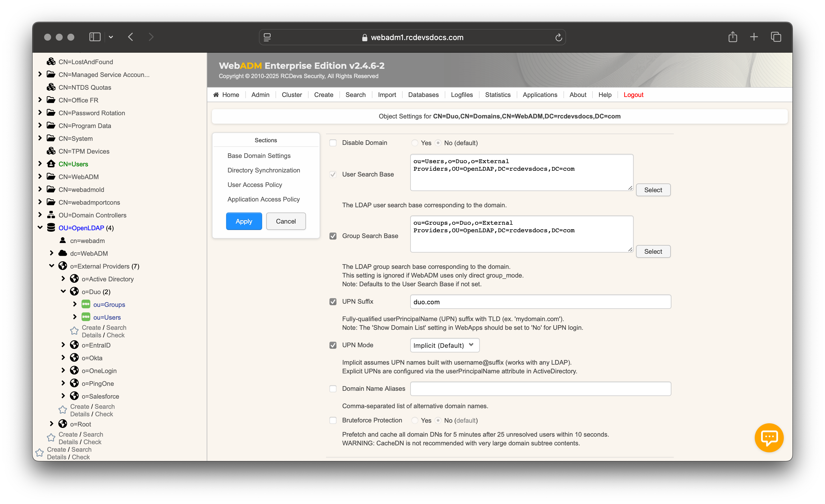Expand the o=Active Directory node
825x504 pixels.
point(63,278)
